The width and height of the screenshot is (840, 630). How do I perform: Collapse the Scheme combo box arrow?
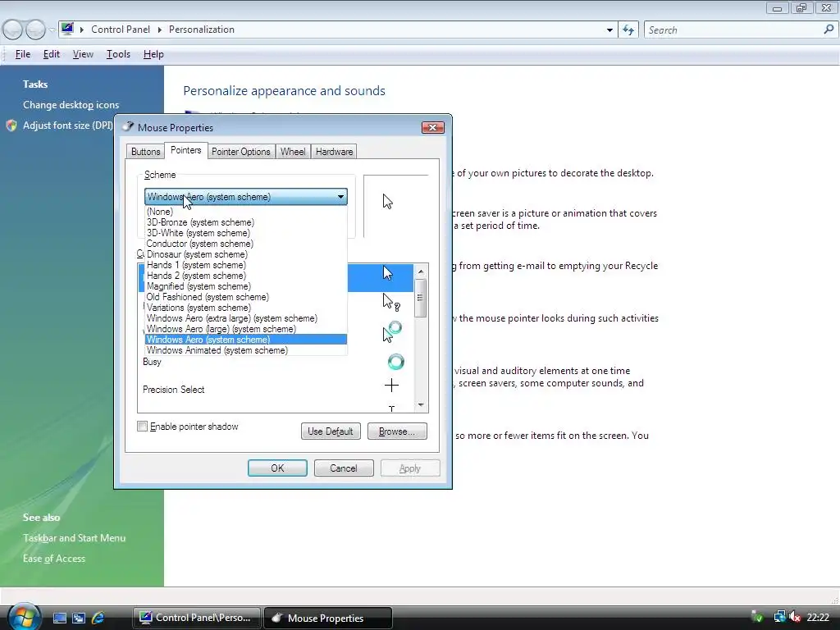340,197
